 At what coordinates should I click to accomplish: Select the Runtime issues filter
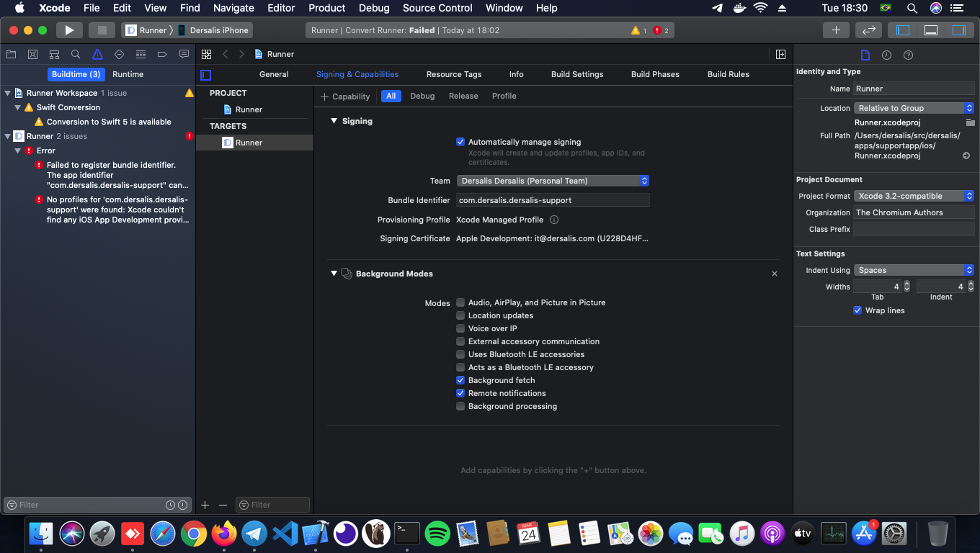[x=128, y=74]
